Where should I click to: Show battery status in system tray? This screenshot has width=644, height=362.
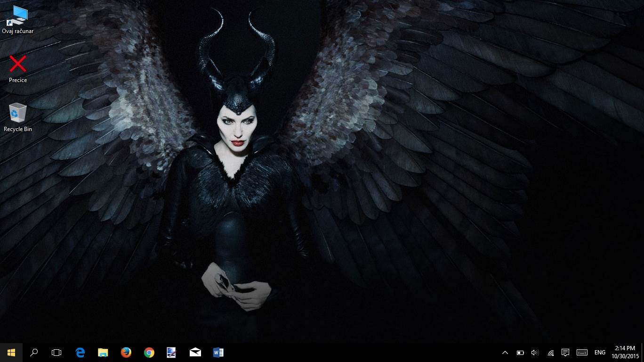tap(520, 353)
